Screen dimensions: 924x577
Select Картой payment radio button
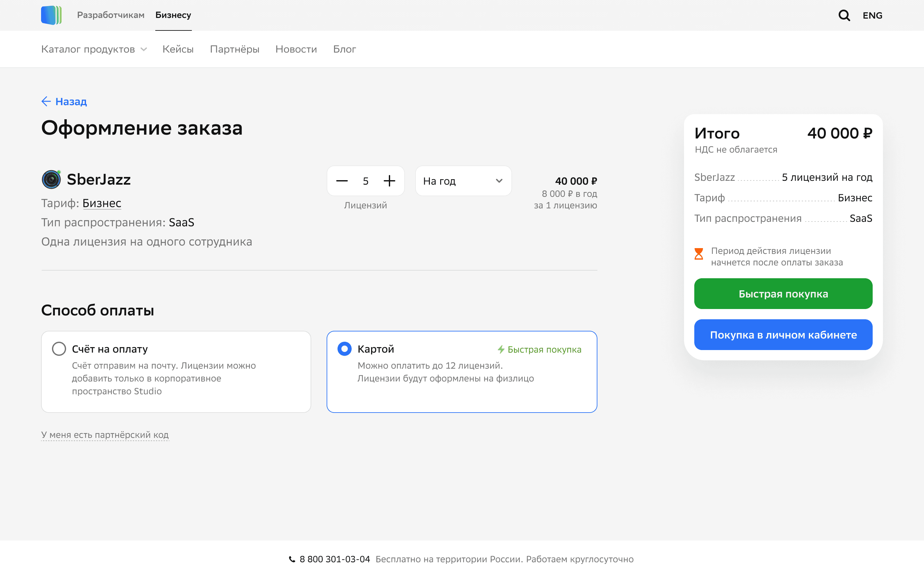[344, 349]
